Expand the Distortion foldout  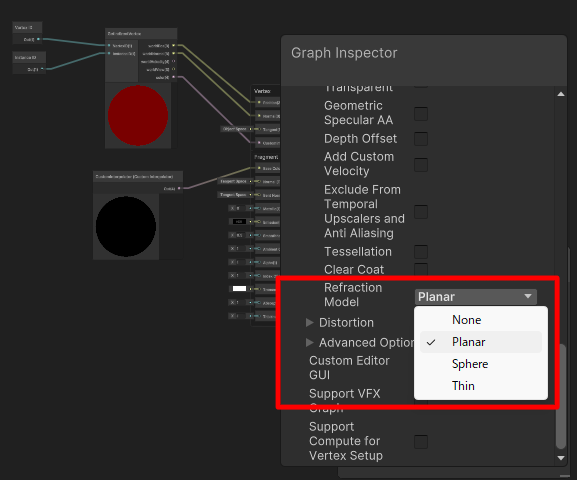click(309, 323)
